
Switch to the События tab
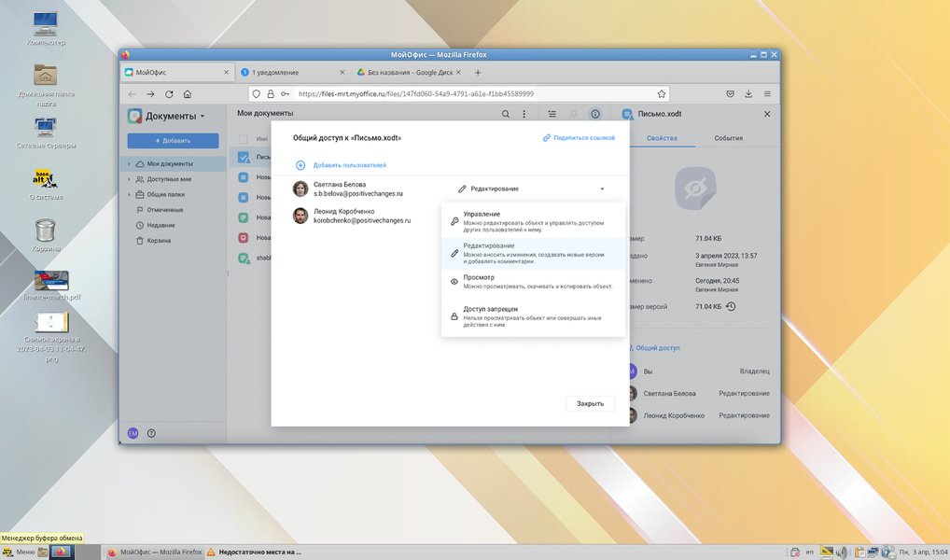tap(728, 138)
